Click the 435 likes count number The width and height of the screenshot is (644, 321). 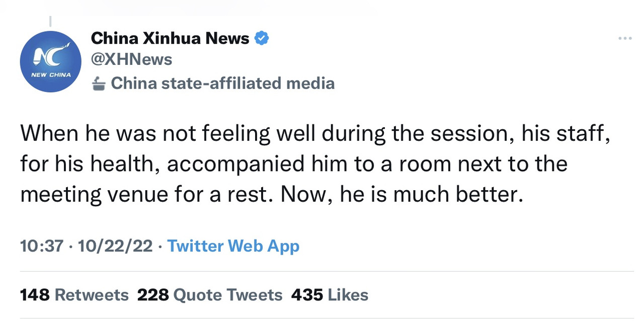pos(307,295)
